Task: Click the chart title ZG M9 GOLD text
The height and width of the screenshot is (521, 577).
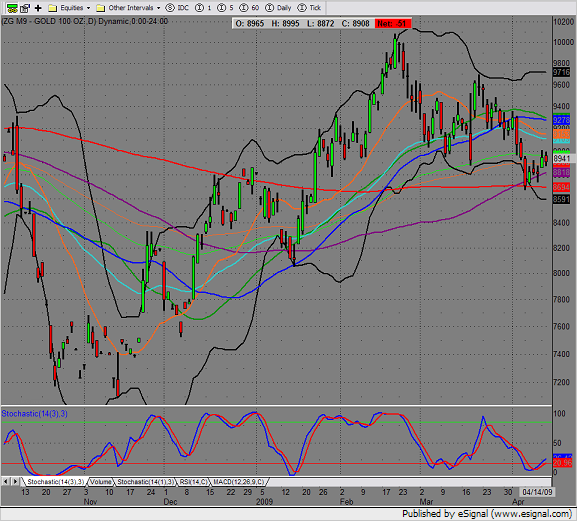Action: 85,21
